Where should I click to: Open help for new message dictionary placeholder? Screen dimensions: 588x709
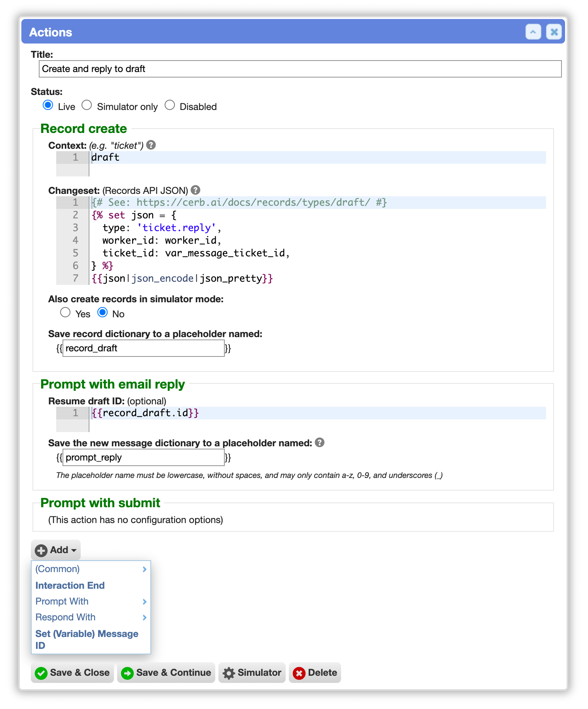320,442
